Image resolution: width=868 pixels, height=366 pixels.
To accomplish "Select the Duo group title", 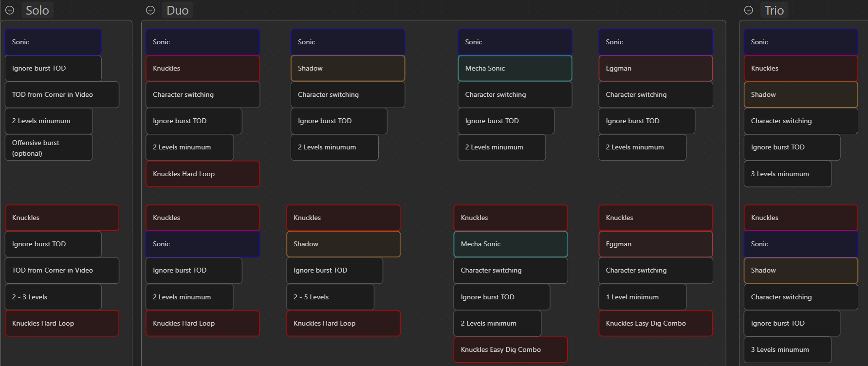I will [x=178, y=10].
